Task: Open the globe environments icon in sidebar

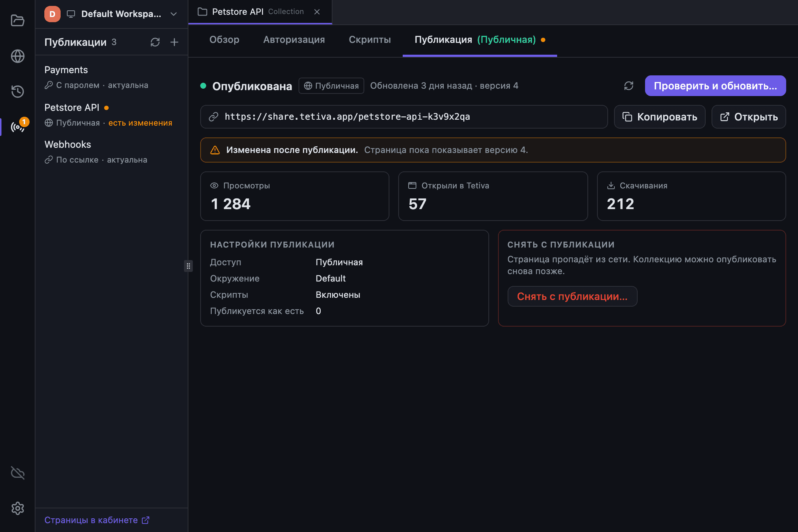Action: [x=17, y=56]
